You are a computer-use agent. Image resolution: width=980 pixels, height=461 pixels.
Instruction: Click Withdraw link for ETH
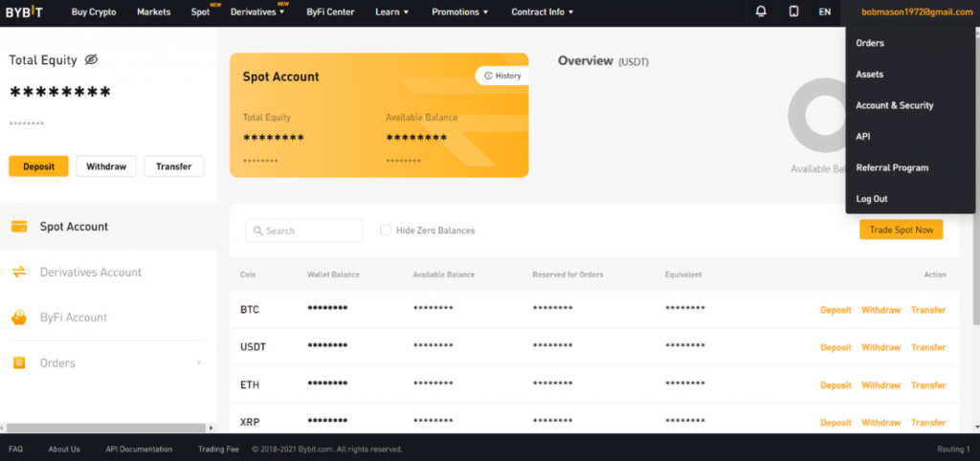click(x=881, y=385)
